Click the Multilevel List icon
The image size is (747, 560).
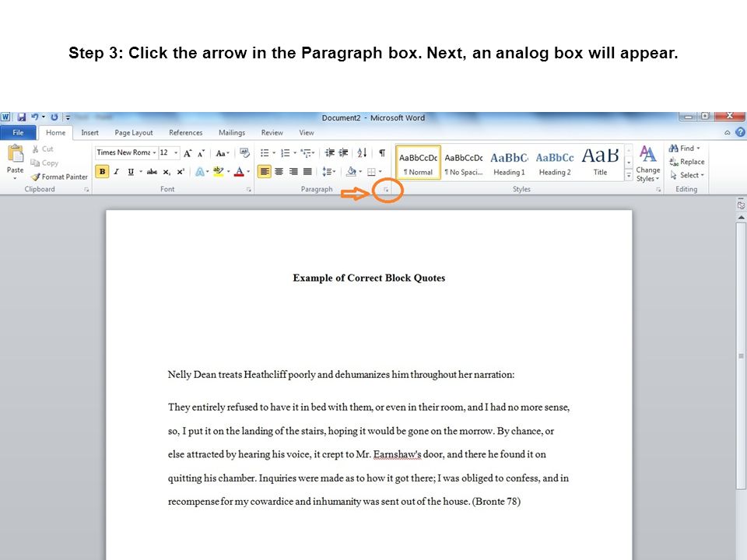pos(306,153)
